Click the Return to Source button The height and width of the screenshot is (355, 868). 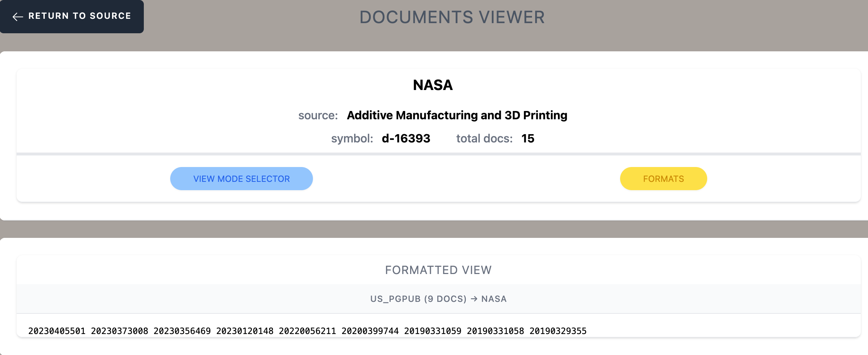[71, 16]
